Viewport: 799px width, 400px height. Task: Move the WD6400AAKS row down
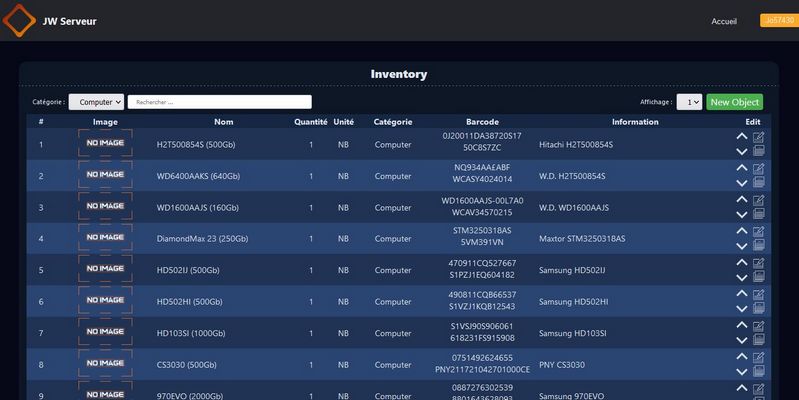(x=741, y=183)
